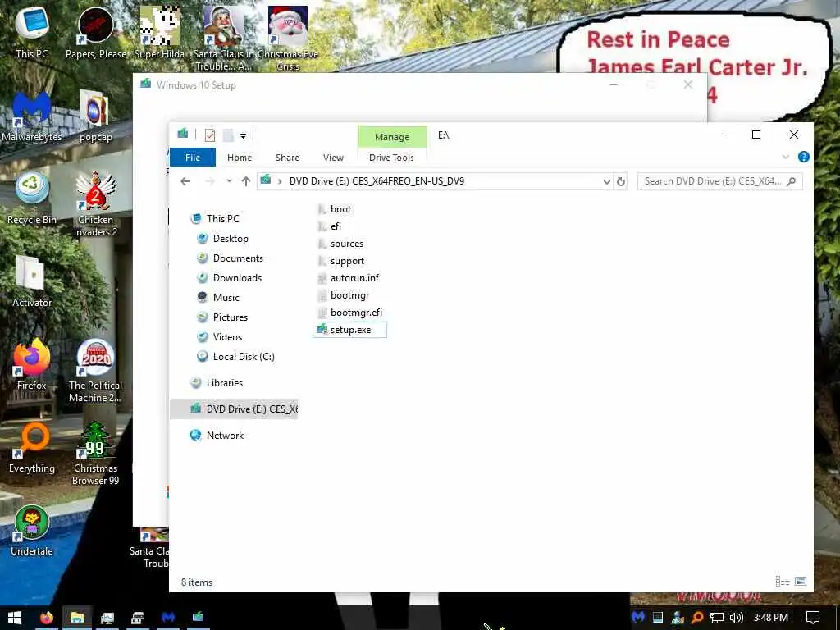Click the Properties quick access icon

coord(209,135)
